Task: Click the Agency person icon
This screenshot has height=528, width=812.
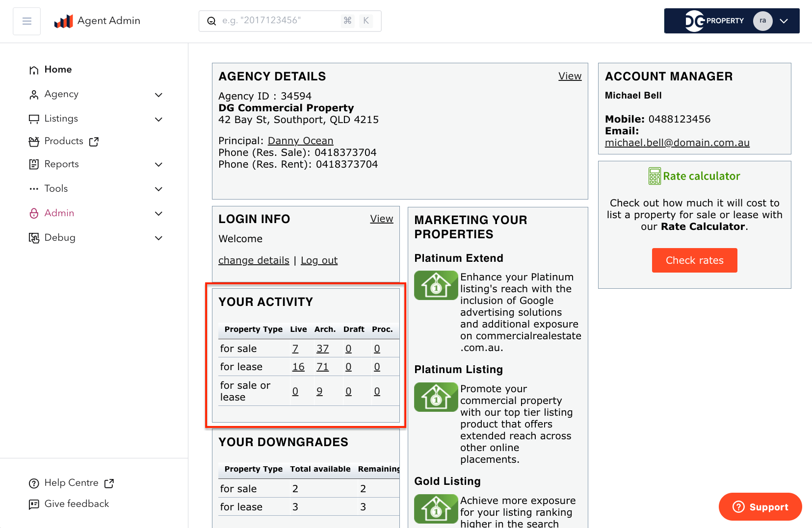Action: [34, 95]
